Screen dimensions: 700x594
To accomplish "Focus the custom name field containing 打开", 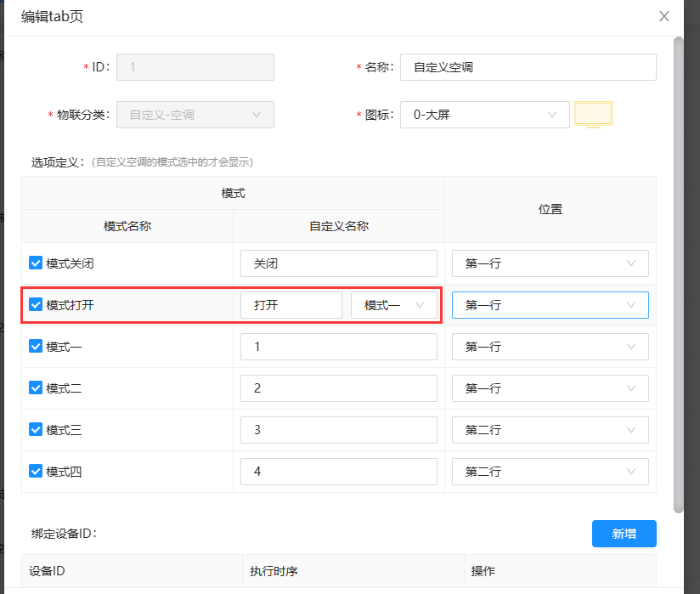I will point(291,305).
